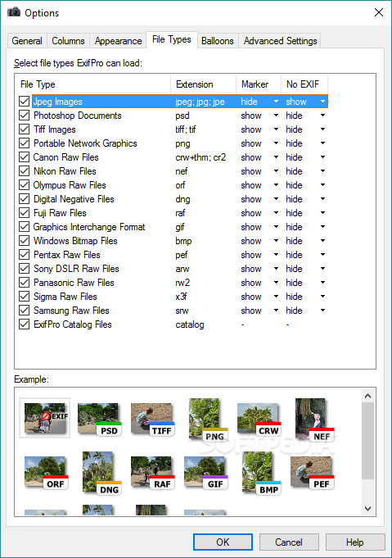Click the TIFF example thumbnail
The height and width of the screenshot is (558, 392).
click(x=152, y=420)
